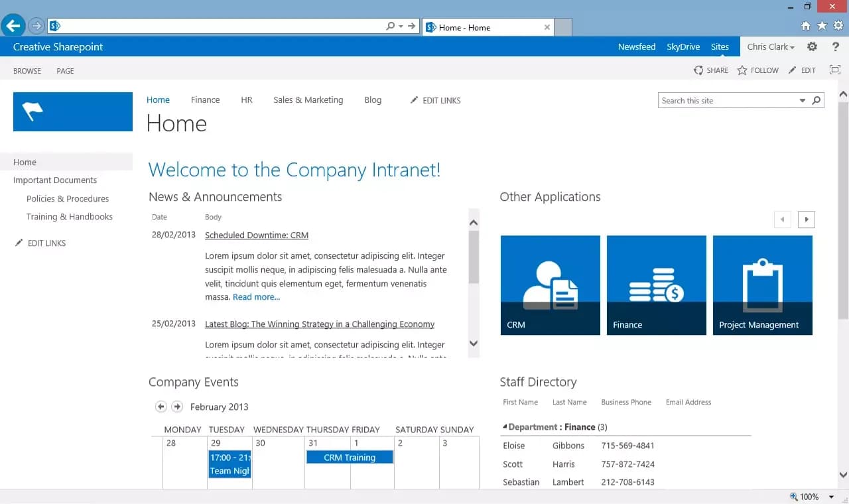Open the CRM application tile
Image resolution: width=849 pixels, height=504 pixels.
pyautogui.click(x=550, y=285)
